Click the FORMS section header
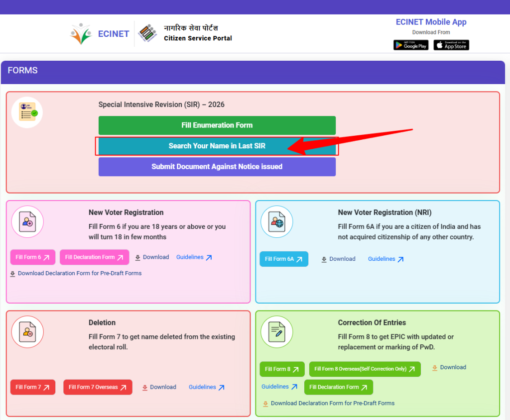This screenshot has width=510, height=420. point(253,72)
